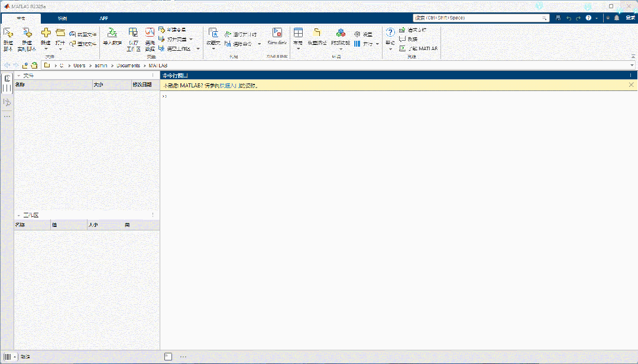Click the undo arrow in title bar
This screenshot has width=638, height=364.
click(x=568, y=18)
